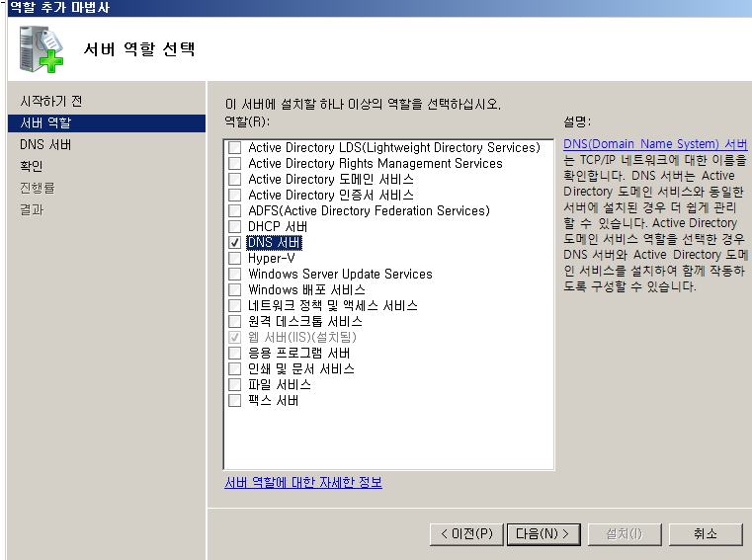This screenshot has width=752, height=560.
Task: Select Hyper-V label in roles list
Action: [272, 259]
